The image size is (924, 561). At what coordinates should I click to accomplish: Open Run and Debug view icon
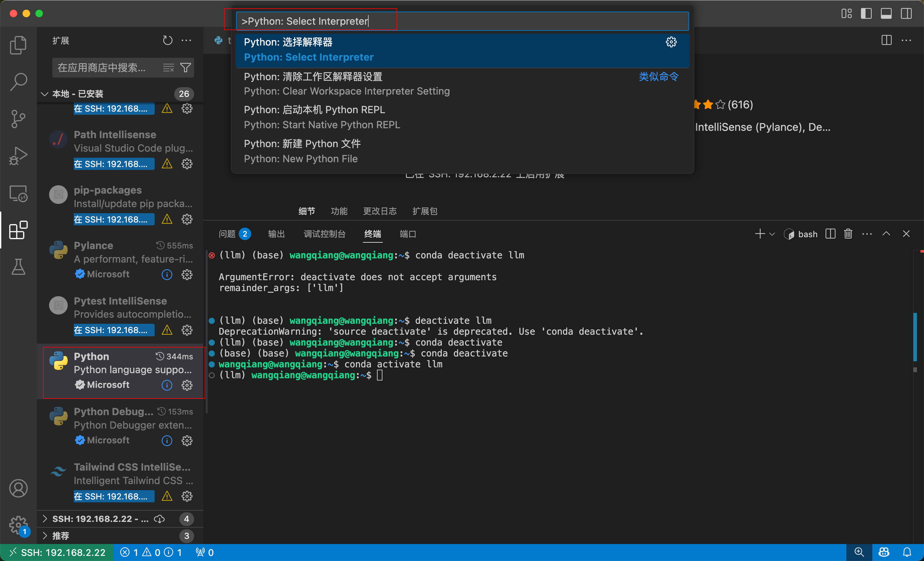(18, 155)
